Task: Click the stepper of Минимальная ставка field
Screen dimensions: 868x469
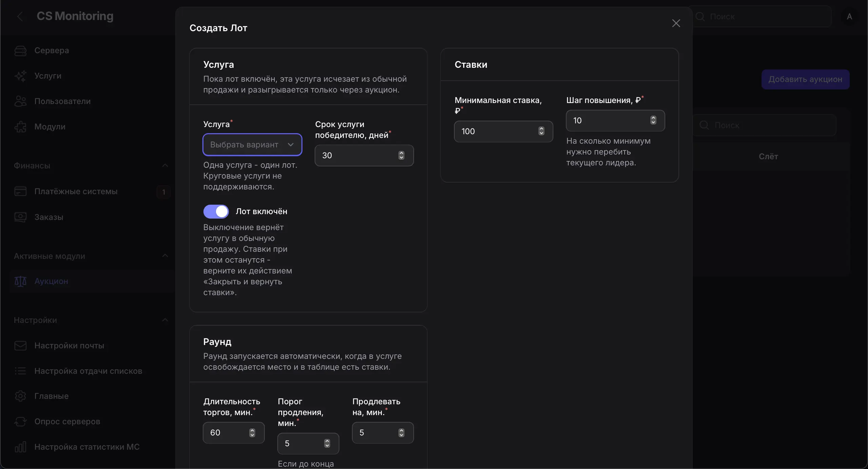Action: 541,131
